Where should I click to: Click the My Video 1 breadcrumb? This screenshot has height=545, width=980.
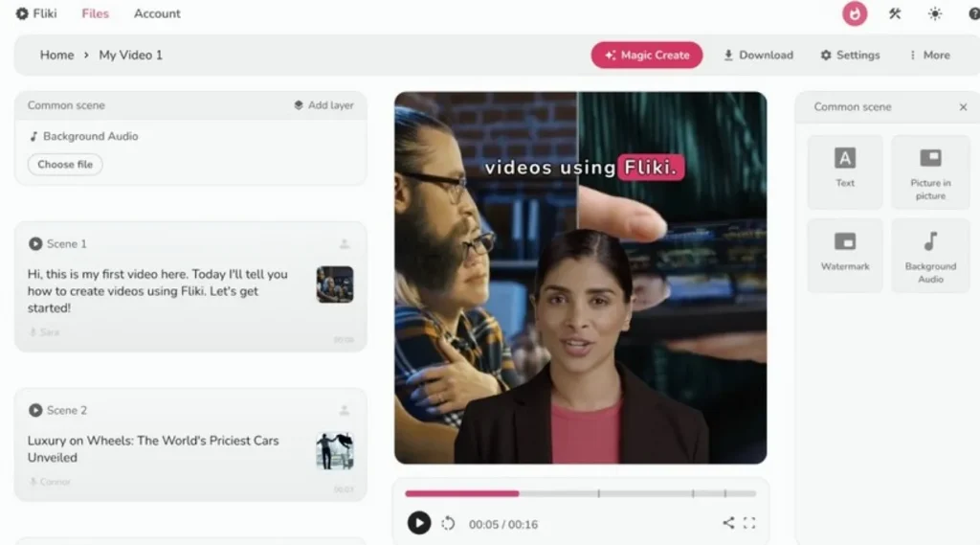coord(130,55)
